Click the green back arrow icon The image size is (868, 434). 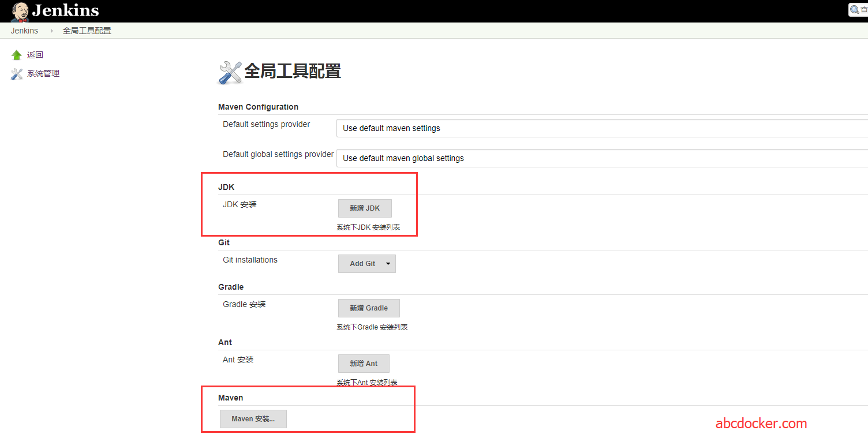click(16, 54)
